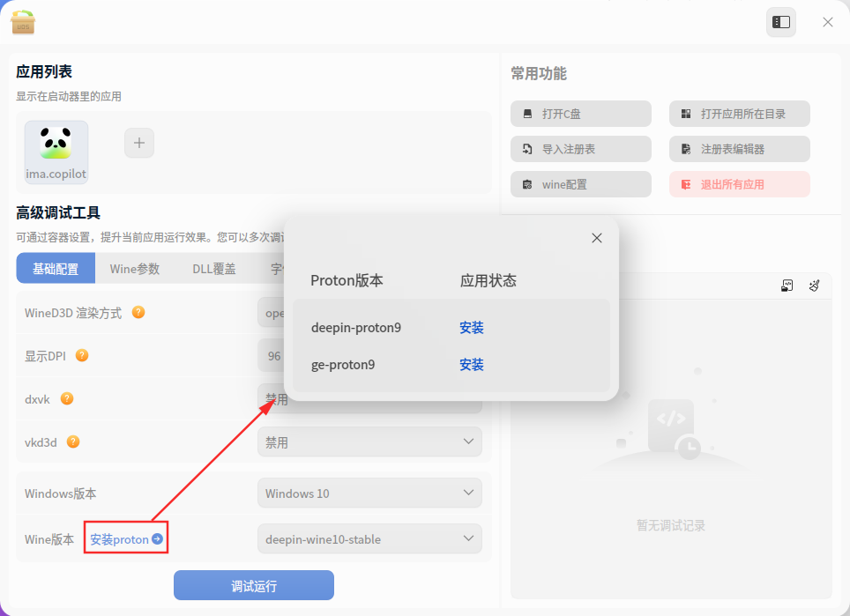Install deepin-proton9
This screenshot has width=850, height=616.
pyautogui.click(x=471, y=328)
